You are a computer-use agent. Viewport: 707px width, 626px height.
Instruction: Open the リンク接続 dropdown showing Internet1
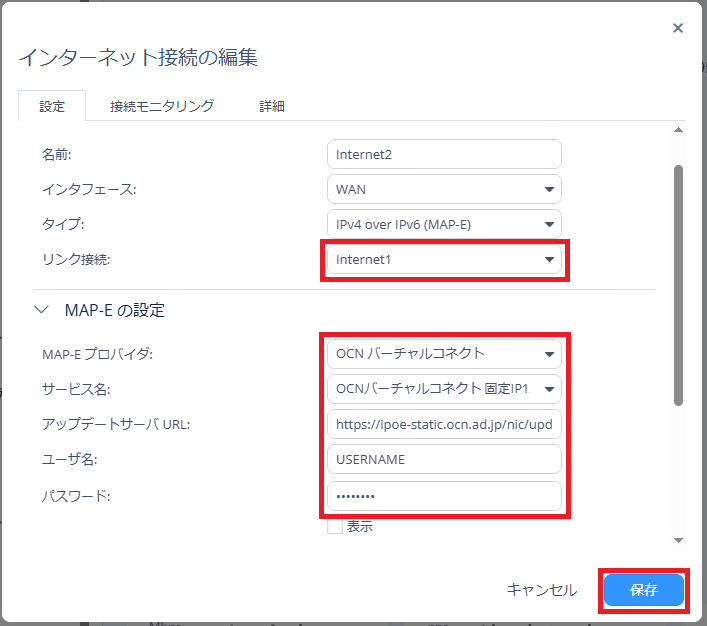[x=444, y=260]
